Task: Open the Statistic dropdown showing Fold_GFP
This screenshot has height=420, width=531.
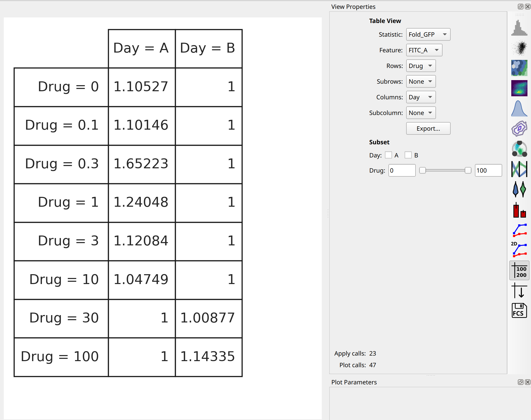Action: 428,34
